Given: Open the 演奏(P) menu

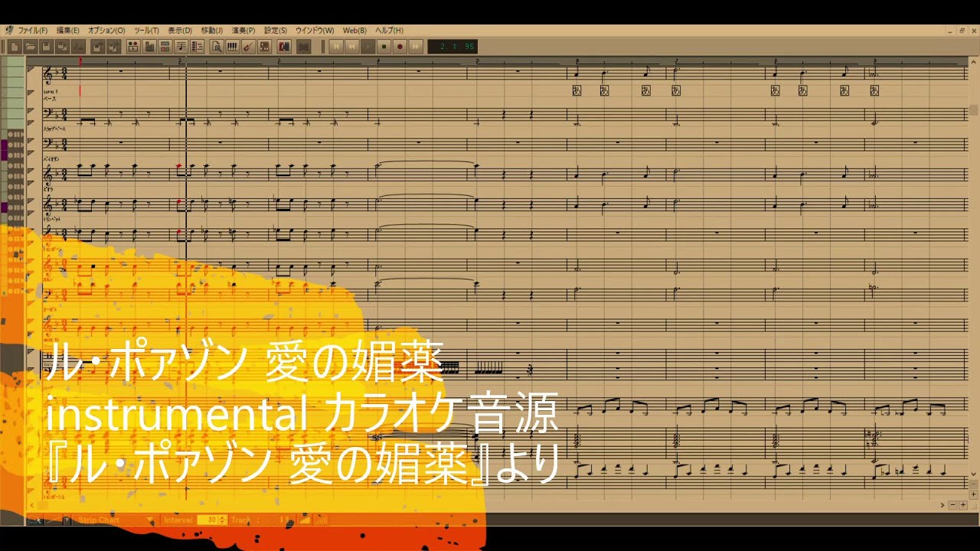Looking at the screenshot, I should (x=243, y=31).
